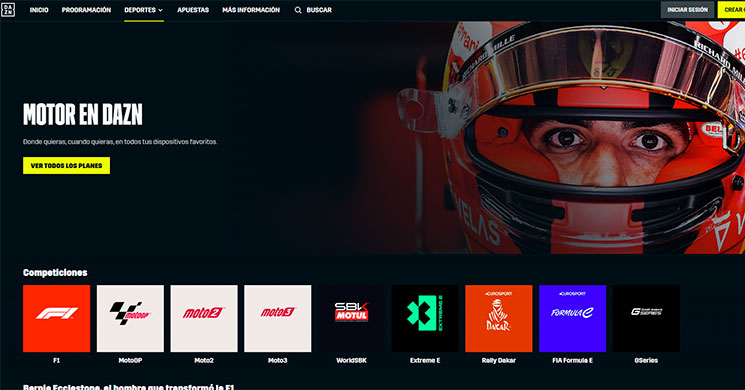This screenshot has height=390, width=745.
Task: Click the yellow Crear account button
Action: tap(732, 10)
